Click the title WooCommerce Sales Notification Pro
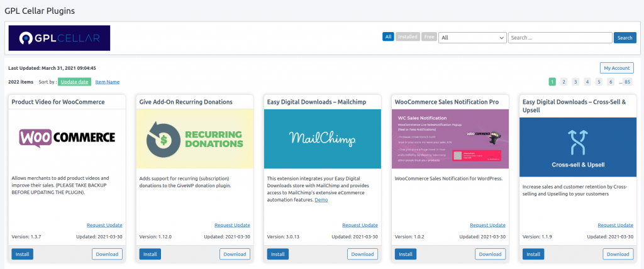Viewport: 644px width, 269px height. (447, 102)
